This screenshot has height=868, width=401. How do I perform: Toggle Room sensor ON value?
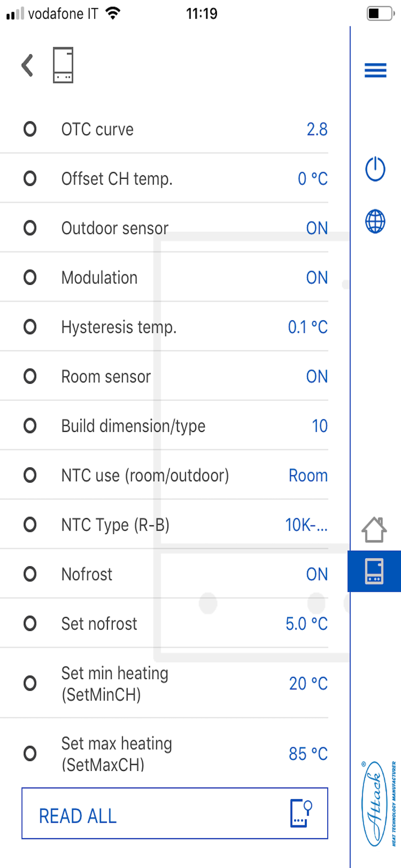[x=317, y=377]
